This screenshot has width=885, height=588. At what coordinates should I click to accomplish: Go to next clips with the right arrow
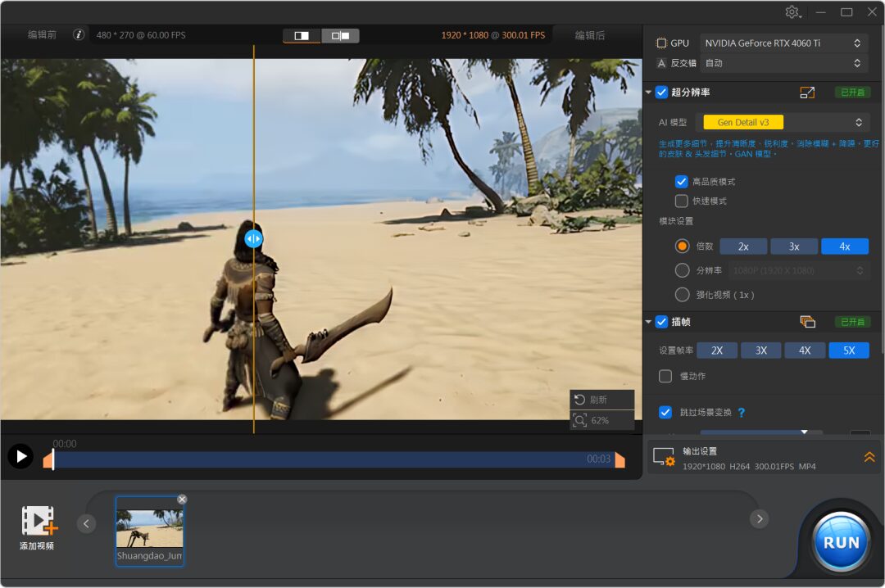pyautogui.click(x=760, y=518)
